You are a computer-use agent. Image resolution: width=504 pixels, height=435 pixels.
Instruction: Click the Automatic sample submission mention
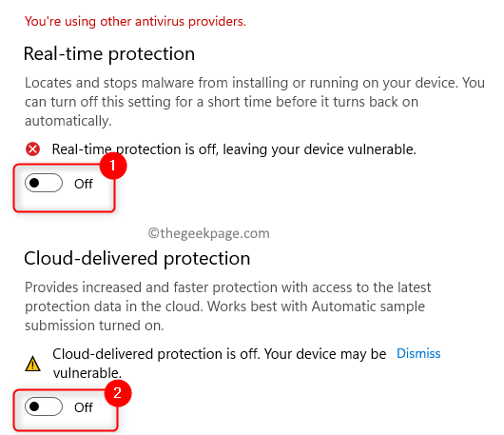click(368, 306)
